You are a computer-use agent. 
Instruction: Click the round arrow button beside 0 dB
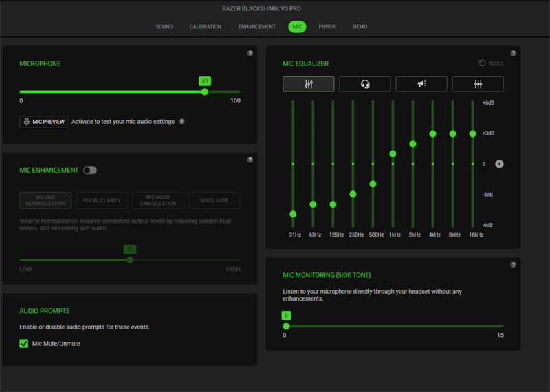(x=499, y=164)
